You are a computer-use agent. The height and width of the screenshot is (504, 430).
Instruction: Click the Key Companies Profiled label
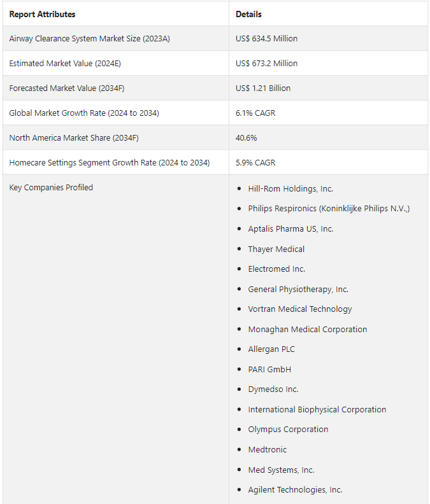pos(51,188)
